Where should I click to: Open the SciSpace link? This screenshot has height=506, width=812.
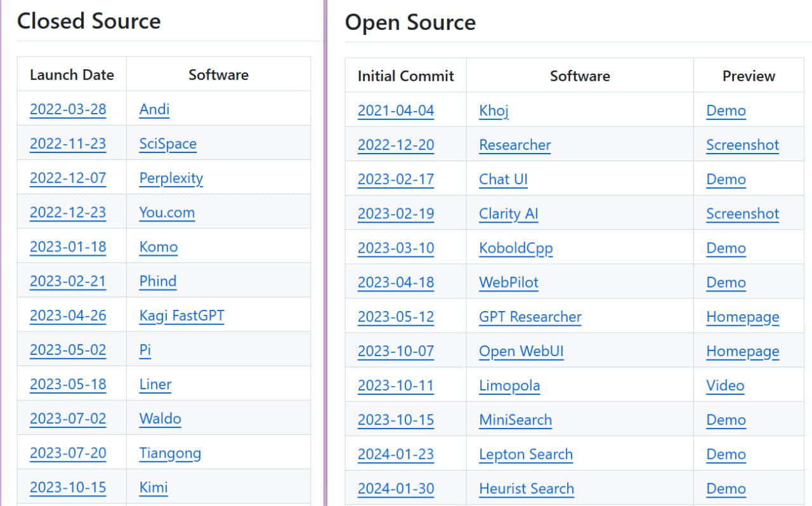coord(168,143)
